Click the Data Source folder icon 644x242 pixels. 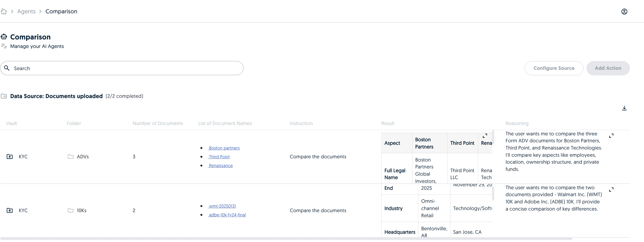pos(4,96)
